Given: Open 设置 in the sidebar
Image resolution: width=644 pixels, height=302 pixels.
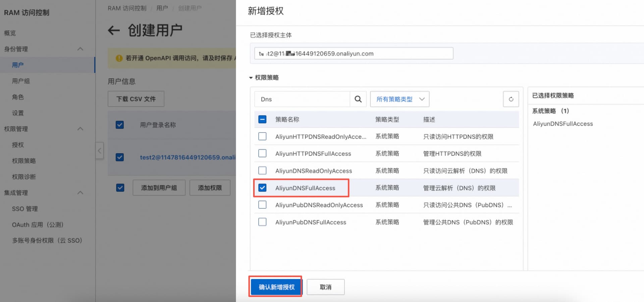Looking at the screenshot, I should [x=18, y=113].
